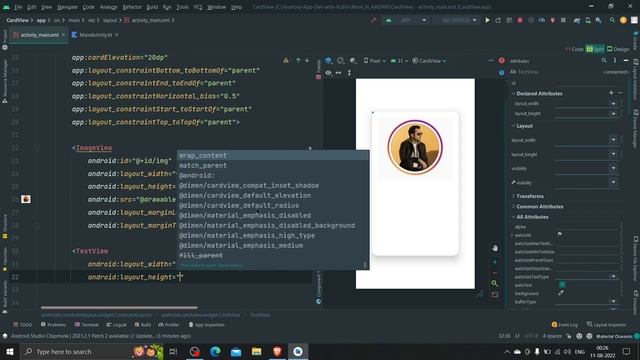Image resolution: width=640 pixels, height=360 pixels.
Task: Switch editor to Code view
Action: pos(574,49)
